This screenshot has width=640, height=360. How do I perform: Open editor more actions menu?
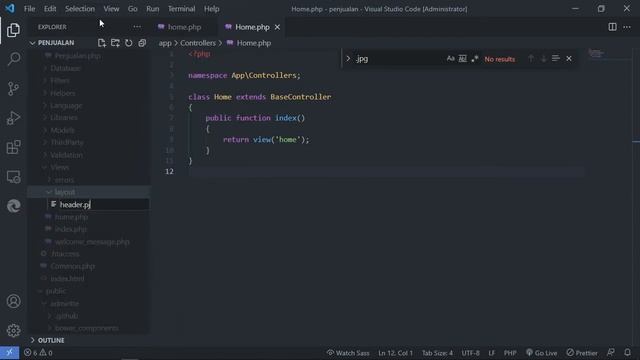627,27
